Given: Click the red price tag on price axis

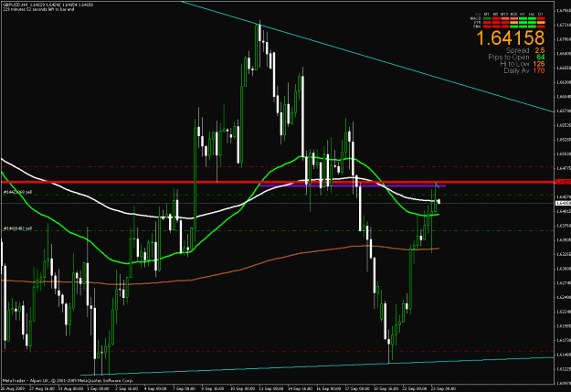Looking at the screenshot, I should point(563,182).
